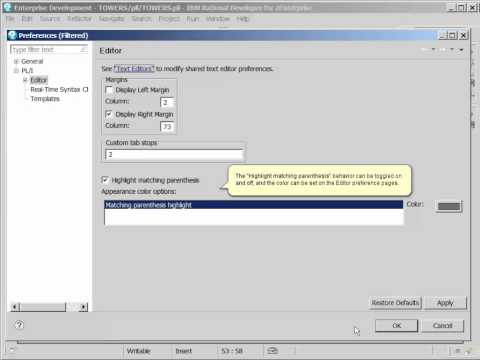Open the Source menu in the main window

[50, 19]
